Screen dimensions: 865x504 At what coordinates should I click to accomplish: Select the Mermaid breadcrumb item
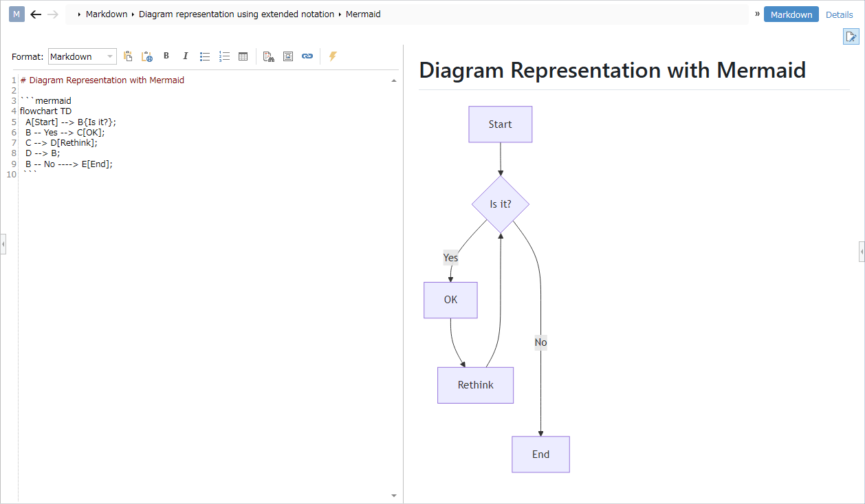pos(363,14)
